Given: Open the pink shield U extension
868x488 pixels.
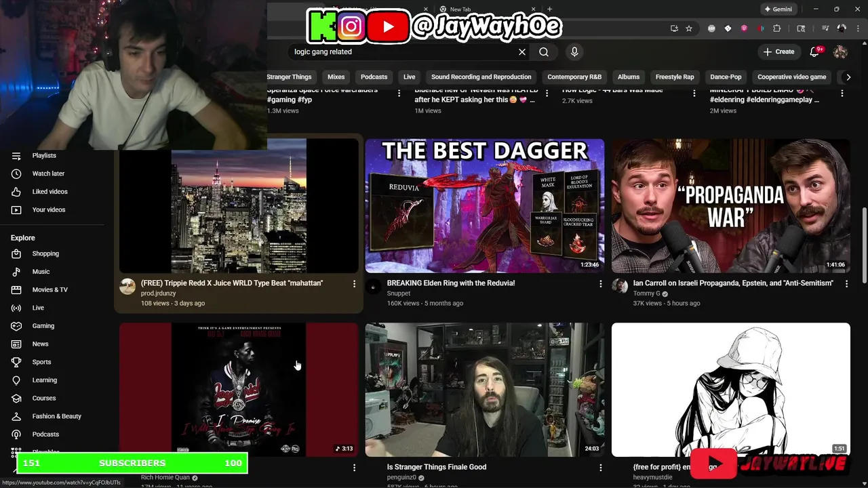Looking at the screenshot, I should pos(744,28).
